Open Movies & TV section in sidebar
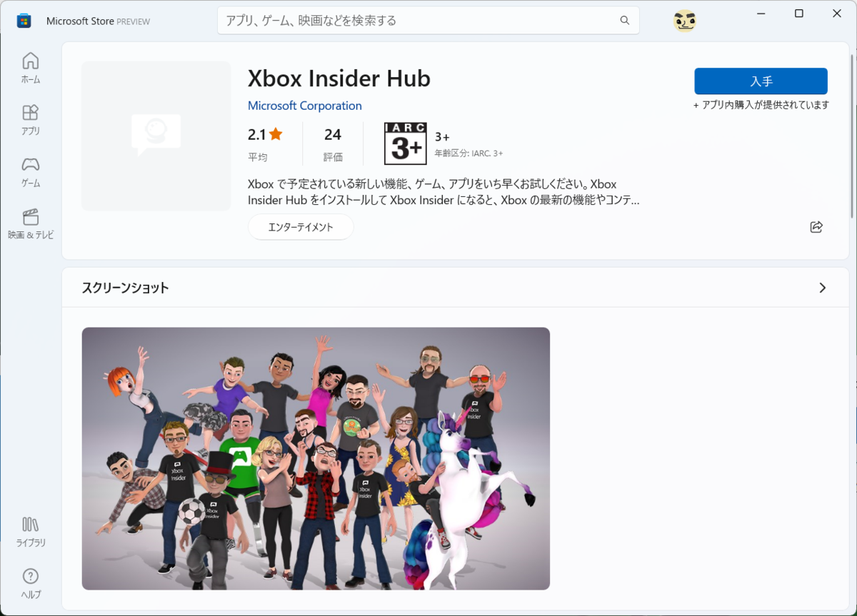Viewport: 857px width, 616px height. (31, 224)
